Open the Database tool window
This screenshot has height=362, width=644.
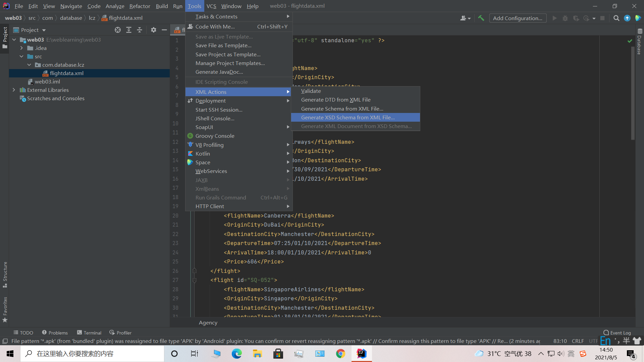[639, 42]
